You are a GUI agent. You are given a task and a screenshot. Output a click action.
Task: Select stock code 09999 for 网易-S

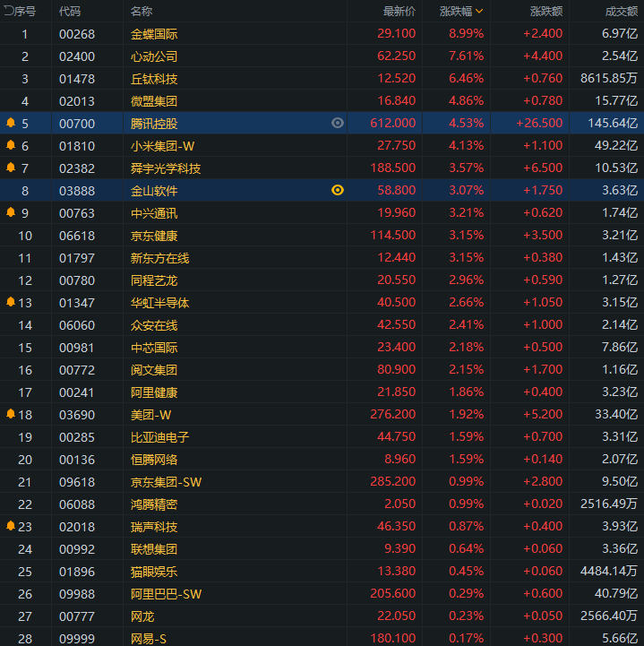pos(77,639)
